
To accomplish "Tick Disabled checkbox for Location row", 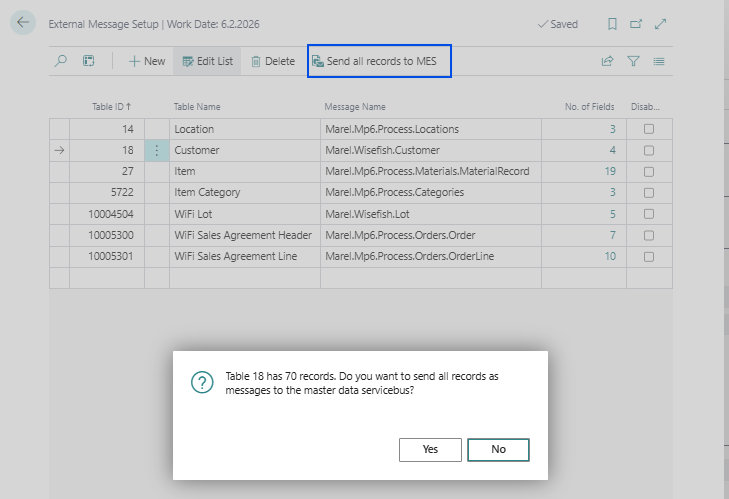I will [x=649, y=129].
